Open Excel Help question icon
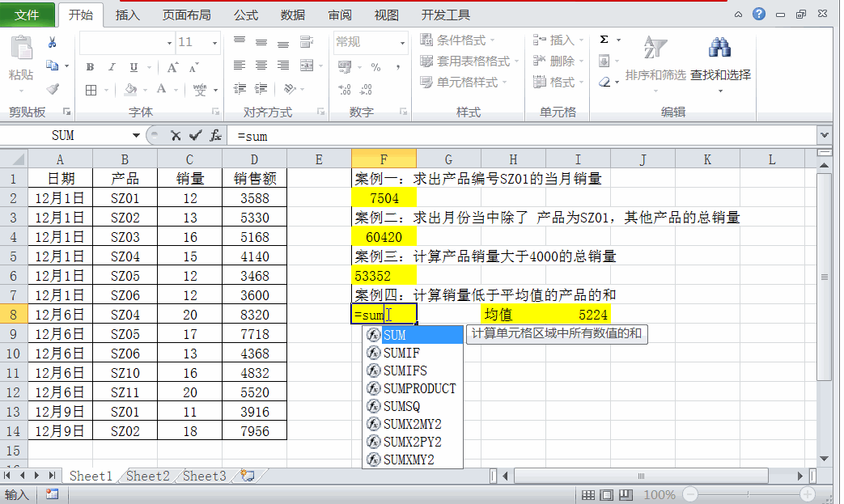Screen dimensions: 844x504 pyautogui.click(x=759, y=14)
